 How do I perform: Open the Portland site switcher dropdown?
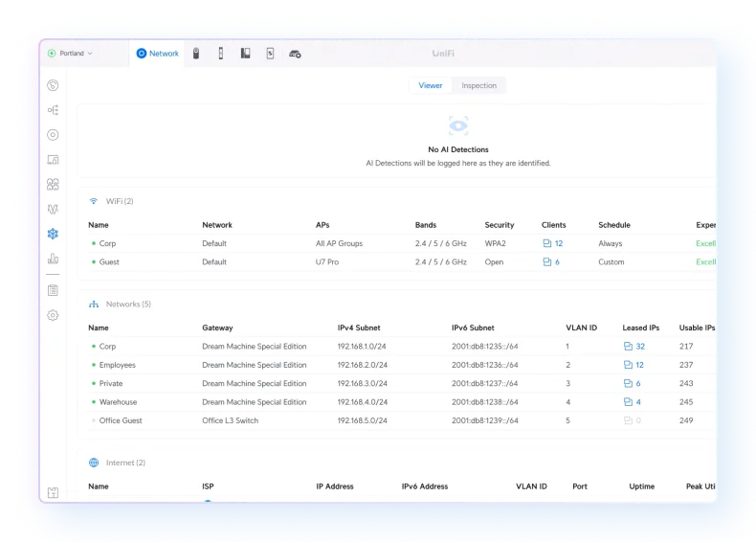(x=70, y=53)
